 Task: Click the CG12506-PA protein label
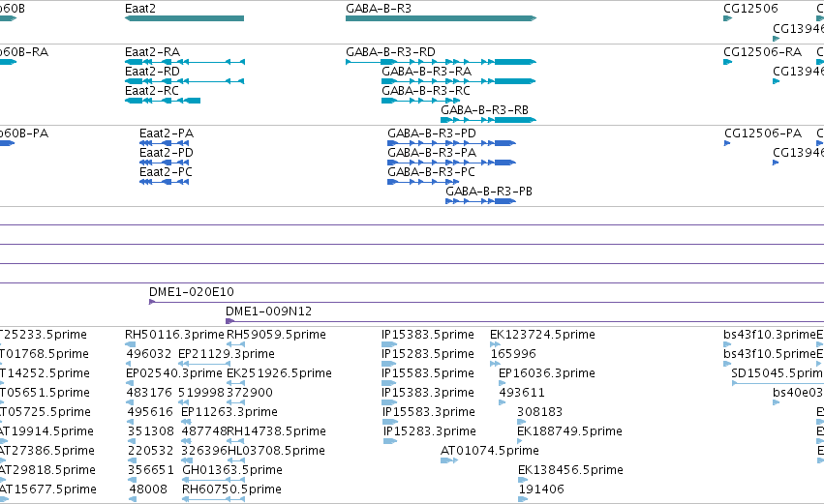pyautogui.click(x=763, y=133)
